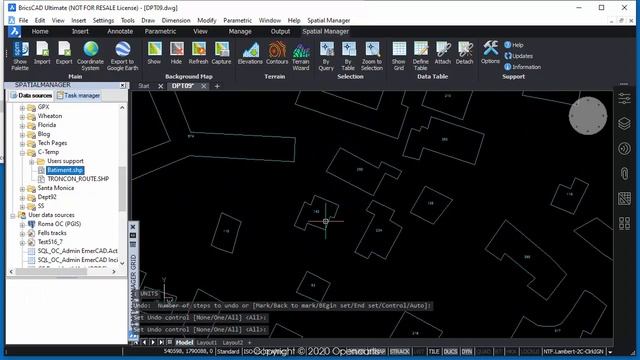Close the SPATIALMANAGER palette

point(122,85)
